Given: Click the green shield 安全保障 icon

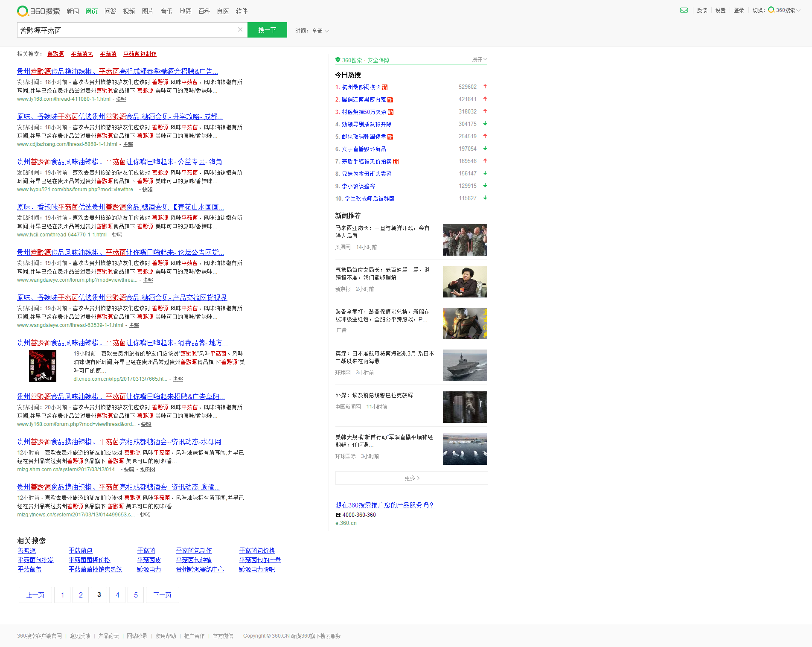Looking at the screenshot, I should click(338, 60).
